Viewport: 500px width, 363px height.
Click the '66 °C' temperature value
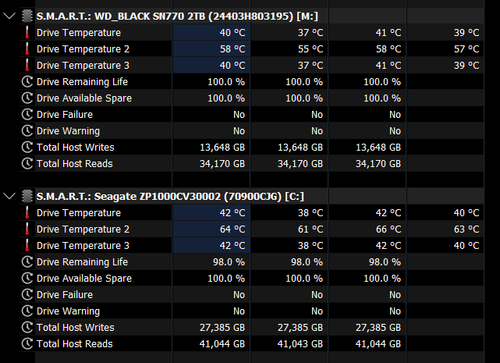tap(388, 229)
